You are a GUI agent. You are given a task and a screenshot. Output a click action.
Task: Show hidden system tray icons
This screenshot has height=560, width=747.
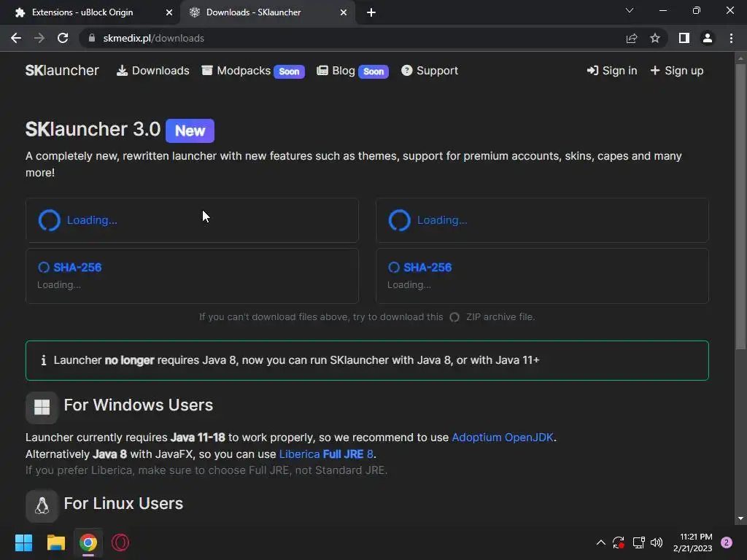601,542
